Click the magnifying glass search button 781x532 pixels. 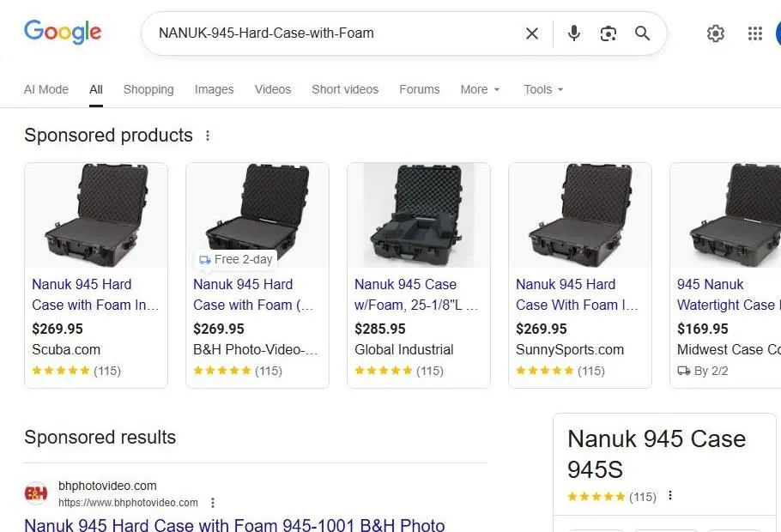point(643,33)
